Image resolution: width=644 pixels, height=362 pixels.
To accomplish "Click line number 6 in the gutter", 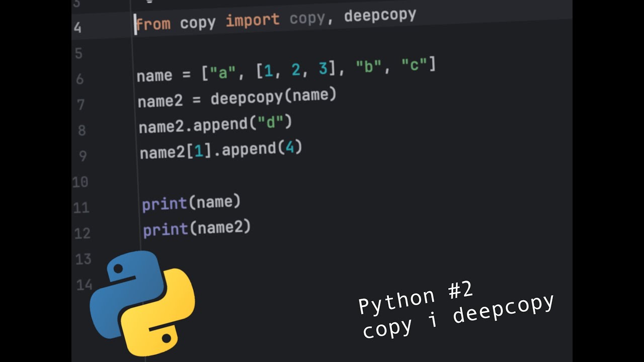I will click(79, 79).
